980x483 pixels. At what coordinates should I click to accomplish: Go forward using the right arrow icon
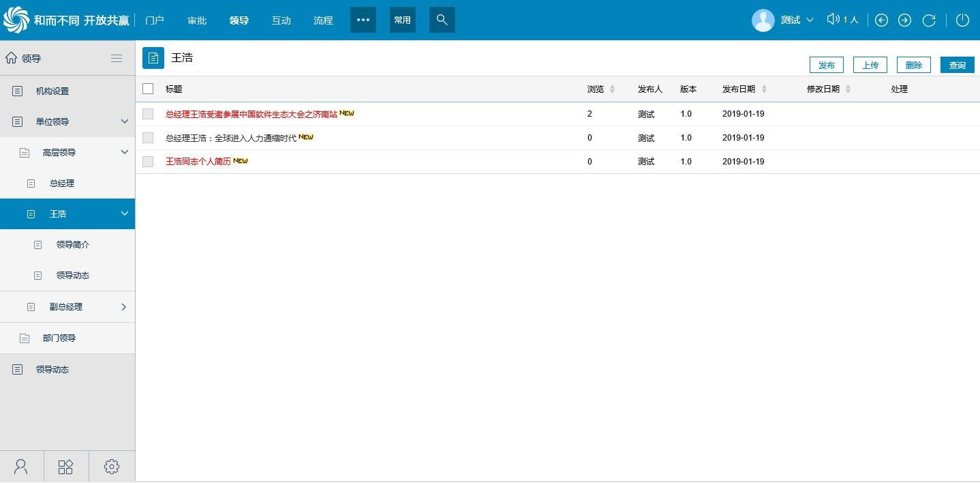[904, 20]
